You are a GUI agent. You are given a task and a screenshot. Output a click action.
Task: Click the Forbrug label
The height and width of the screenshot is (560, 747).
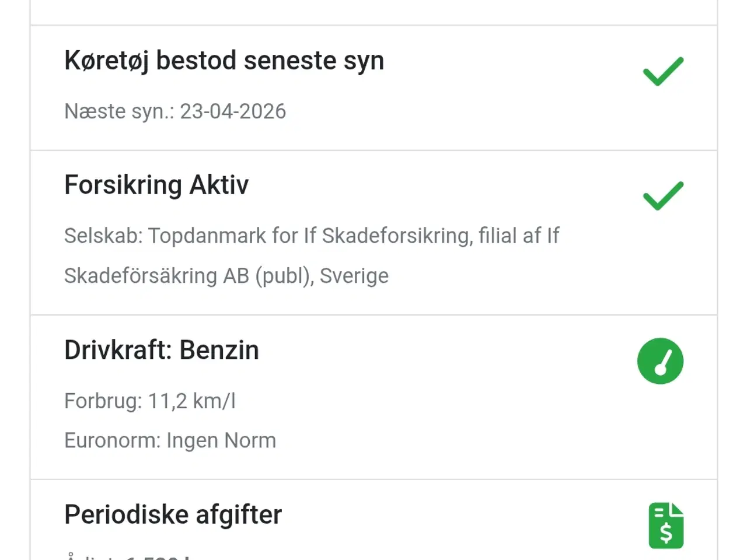103,401
